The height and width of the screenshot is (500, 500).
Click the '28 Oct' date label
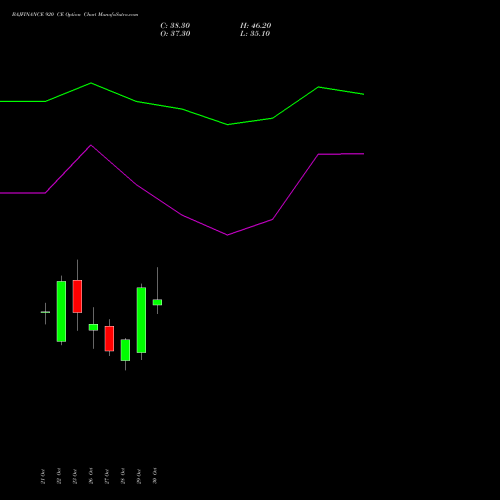pyautogui.click(x=123, y=476)
